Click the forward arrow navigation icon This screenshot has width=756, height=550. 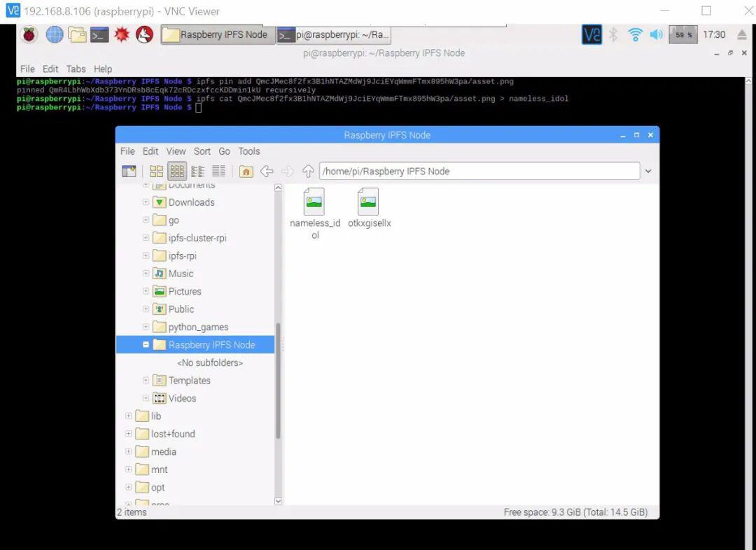pos(288,171)
